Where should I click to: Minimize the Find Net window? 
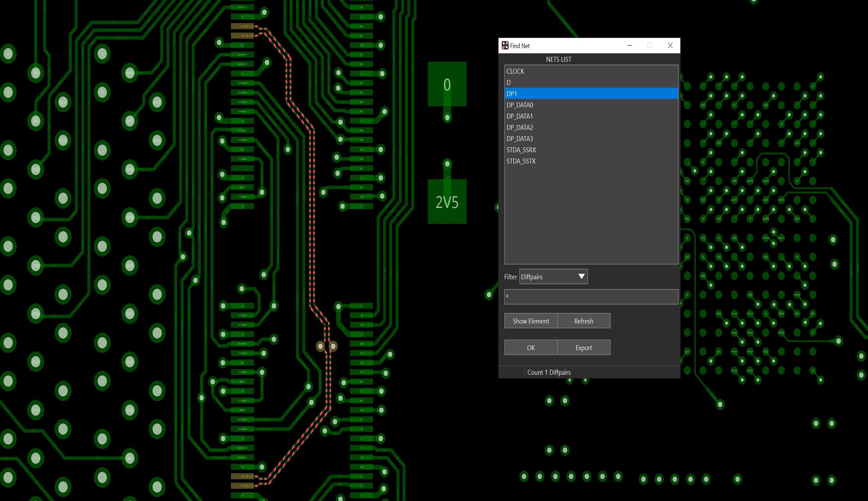click(x=629, y=45)
